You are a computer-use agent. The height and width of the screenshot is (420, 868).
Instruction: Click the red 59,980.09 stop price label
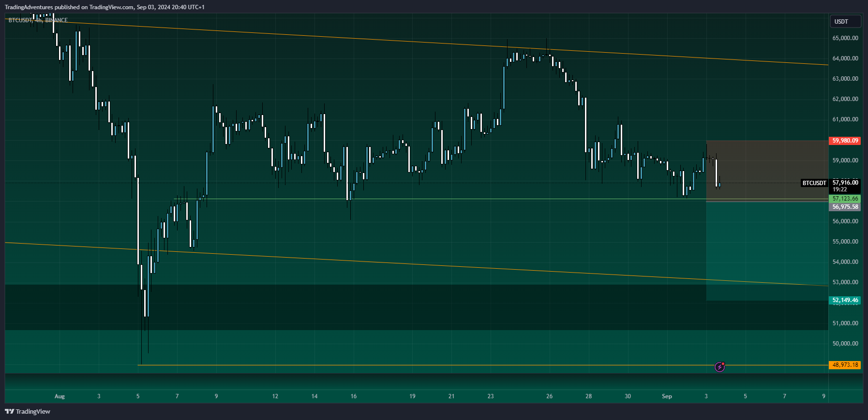point(845,141)
